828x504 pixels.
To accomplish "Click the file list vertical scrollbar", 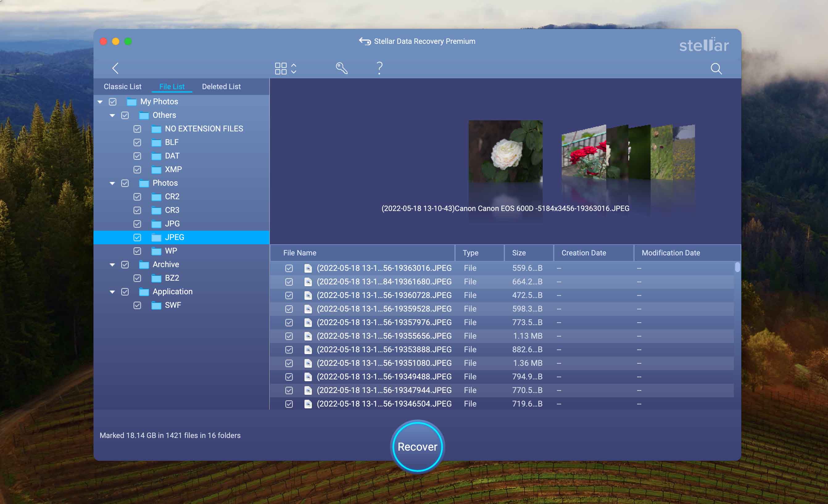I will (x=737, y=267).
